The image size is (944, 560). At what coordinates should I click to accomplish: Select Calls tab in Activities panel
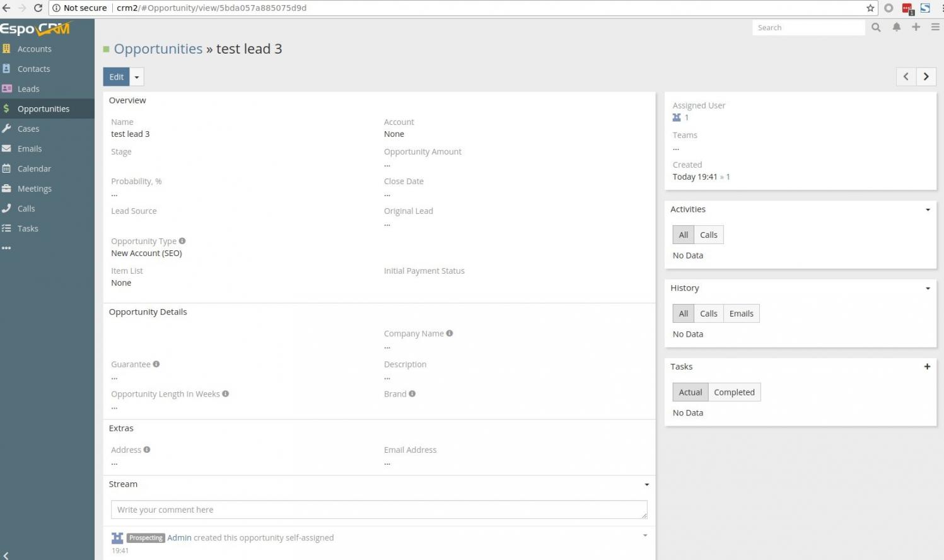click(x=709, y=235)
